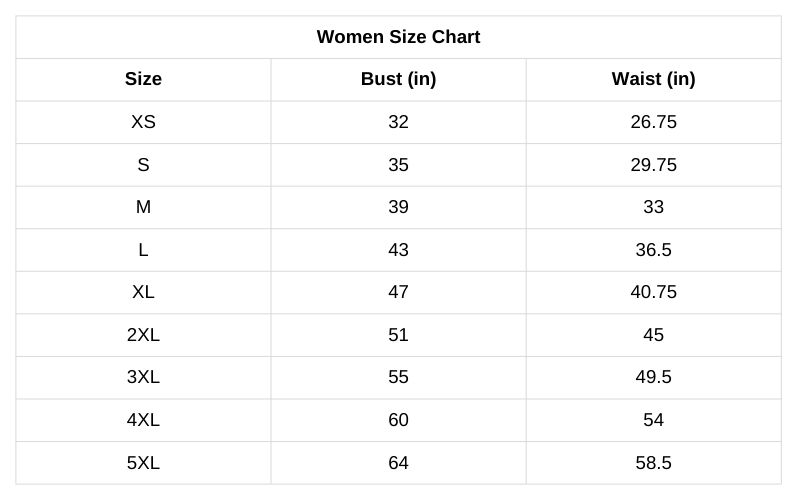Select the L size row label

click(143, 250)
